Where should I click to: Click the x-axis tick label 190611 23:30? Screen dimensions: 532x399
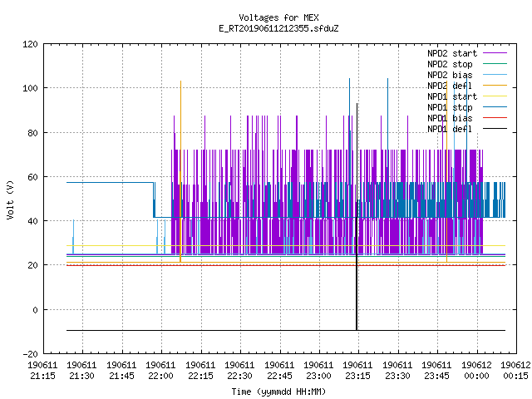point(397,371)
